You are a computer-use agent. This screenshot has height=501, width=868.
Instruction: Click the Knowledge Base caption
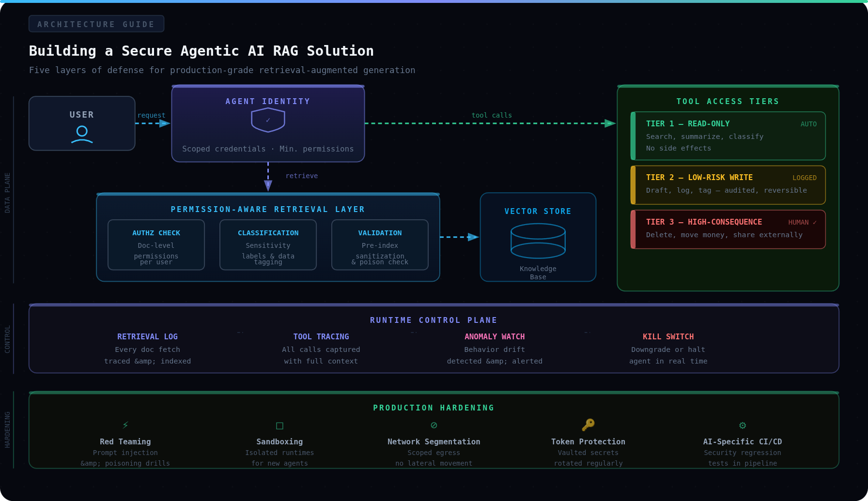click(538, 273)
